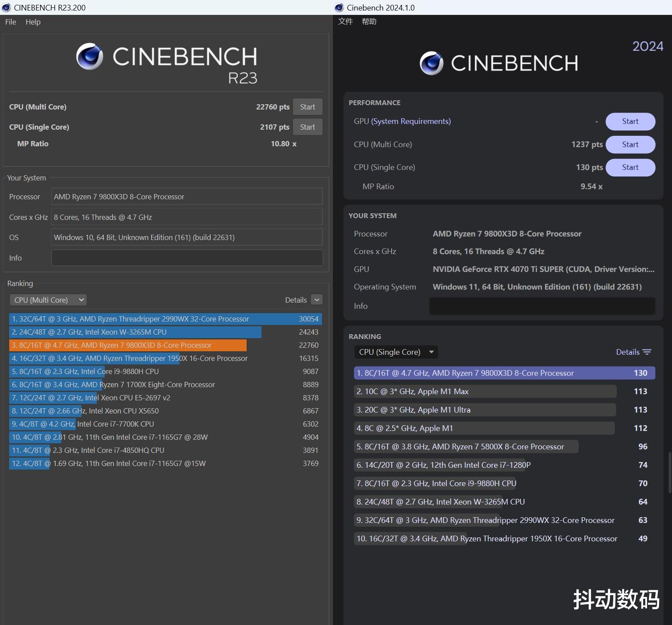The height and width of the screenshot is (625, 672).
Task: Open the System Requirements link
Action: pos(411,121)
